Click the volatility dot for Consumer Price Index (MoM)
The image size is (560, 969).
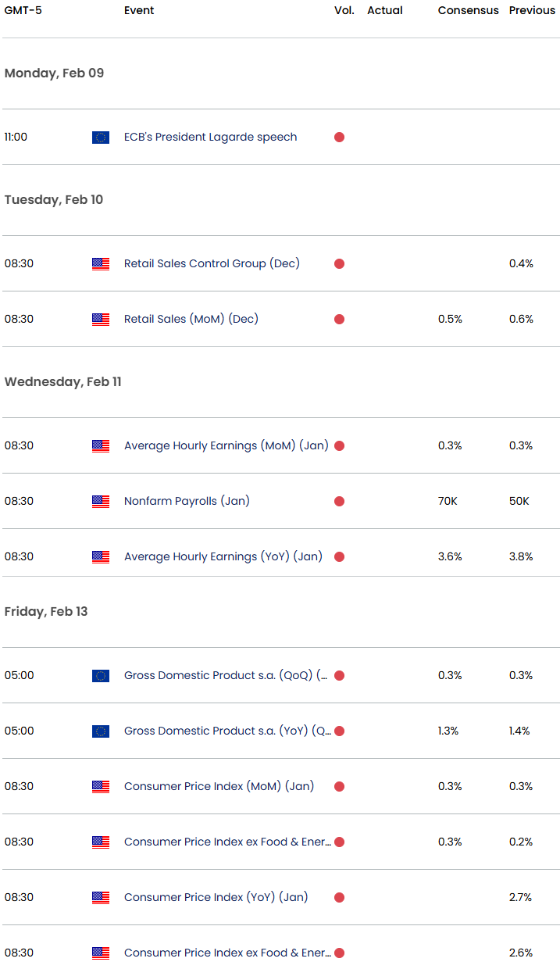(x=339, y=787)
